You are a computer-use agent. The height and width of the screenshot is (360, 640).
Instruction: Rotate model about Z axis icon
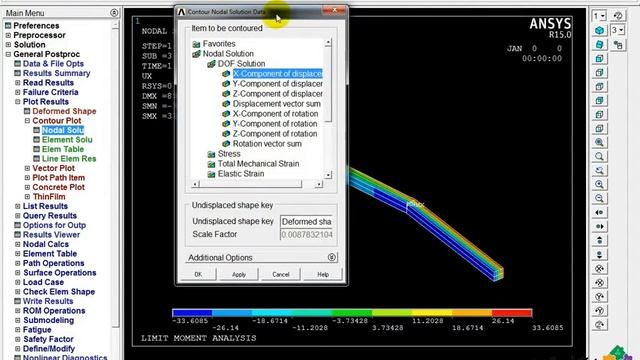599,324
